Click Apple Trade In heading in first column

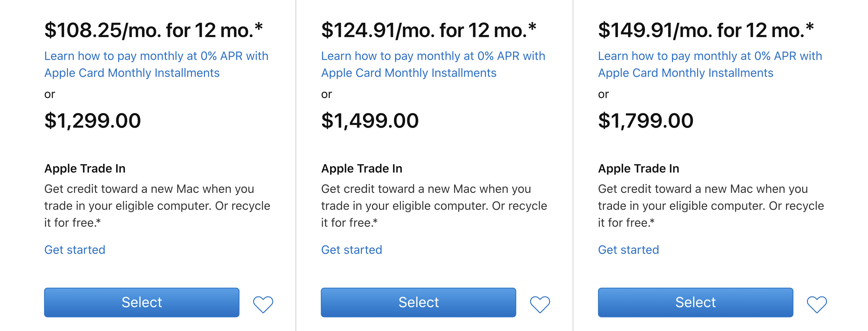click(85, 169)
